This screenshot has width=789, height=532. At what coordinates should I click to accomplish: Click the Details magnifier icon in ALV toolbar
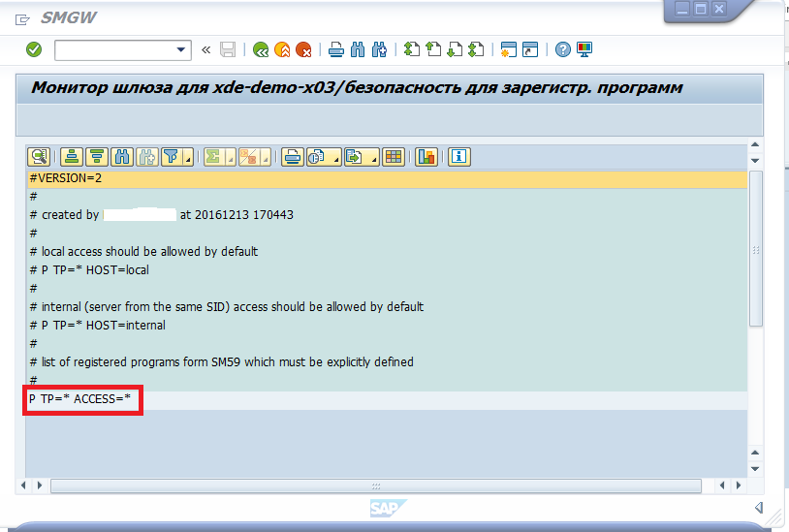40,157
